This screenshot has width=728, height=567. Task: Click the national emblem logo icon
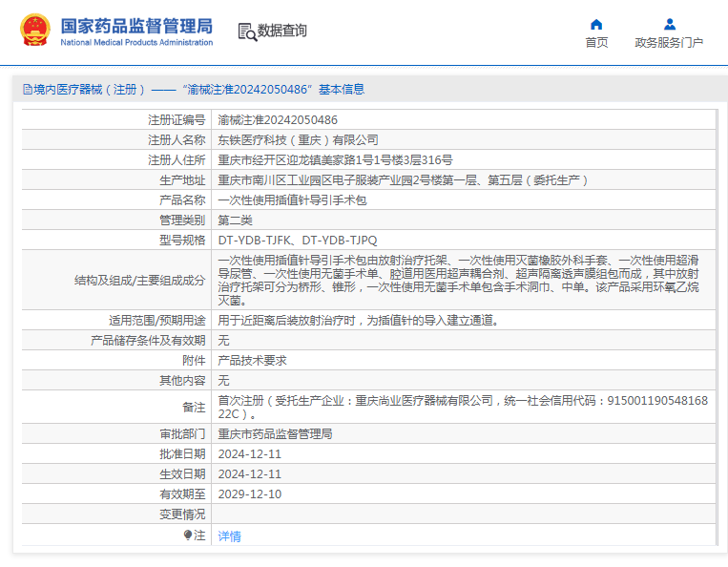pos(35,31)
